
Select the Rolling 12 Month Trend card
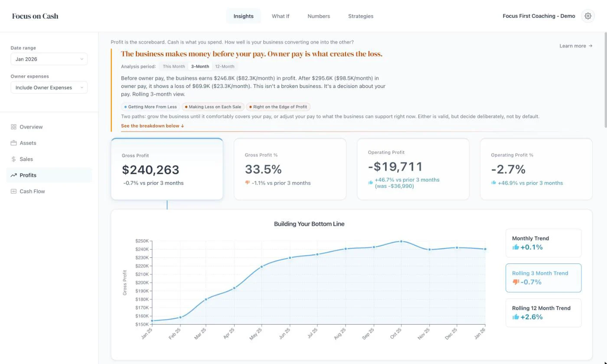point(543,313)
